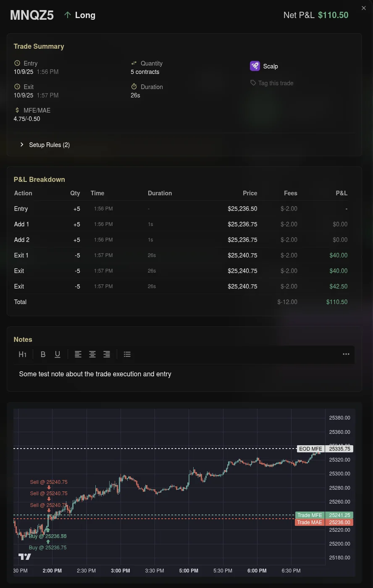Expand the Setup Rules (2) section

coord(45,145)
